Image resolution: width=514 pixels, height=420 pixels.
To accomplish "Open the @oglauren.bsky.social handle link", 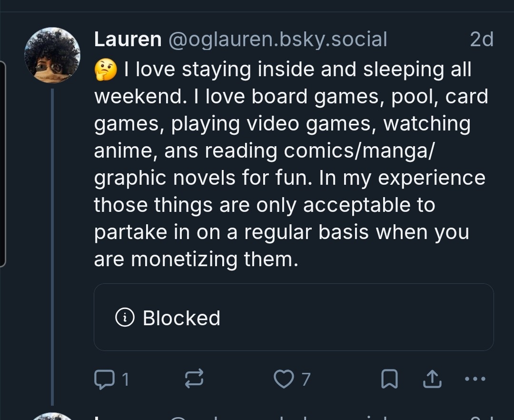I will pyautogui.click(x=277, y=40).
